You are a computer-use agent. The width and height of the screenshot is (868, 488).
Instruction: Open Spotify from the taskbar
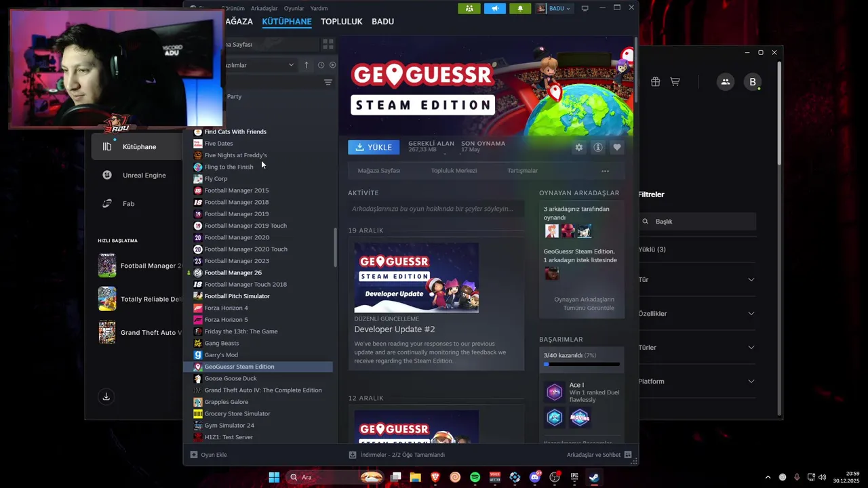[475, 477]
